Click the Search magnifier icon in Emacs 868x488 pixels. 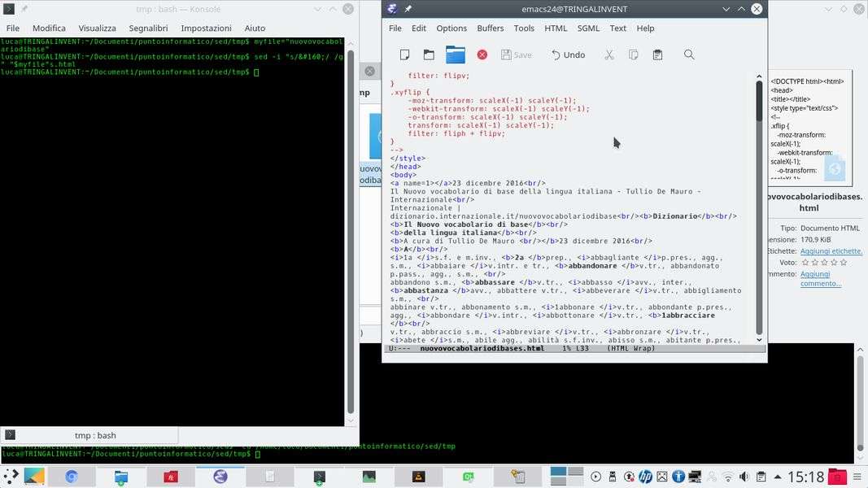coord(689,54)
